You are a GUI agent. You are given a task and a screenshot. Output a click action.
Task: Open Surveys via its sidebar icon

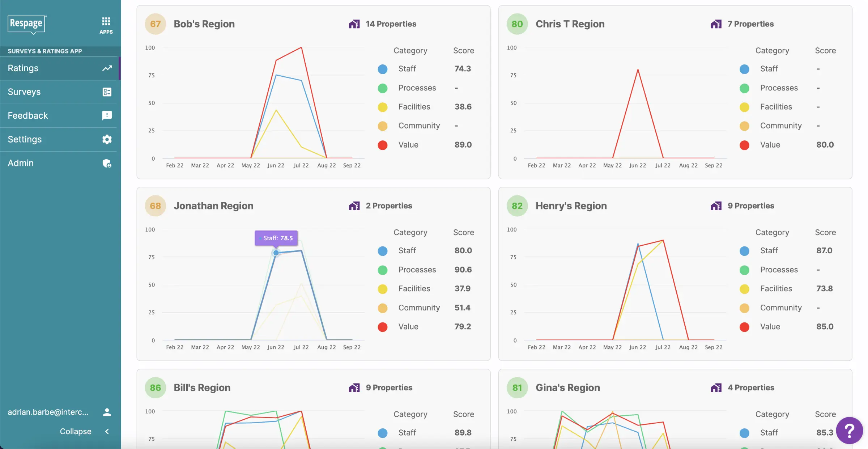(x=107, y=92)
